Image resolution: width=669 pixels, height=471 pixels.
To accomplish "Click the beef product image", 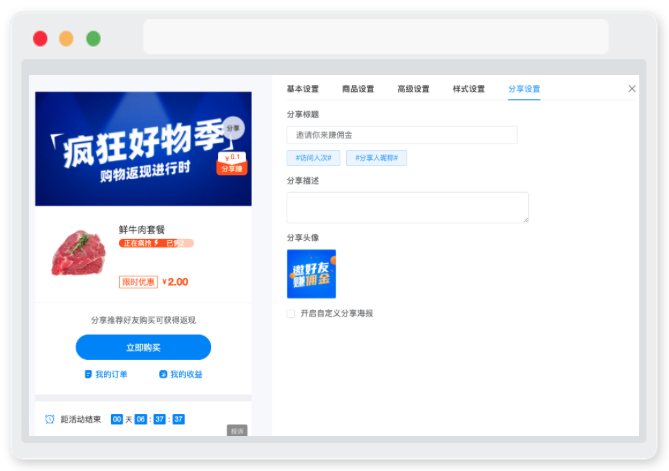I will pyautogui.click(x=78, y=253).
